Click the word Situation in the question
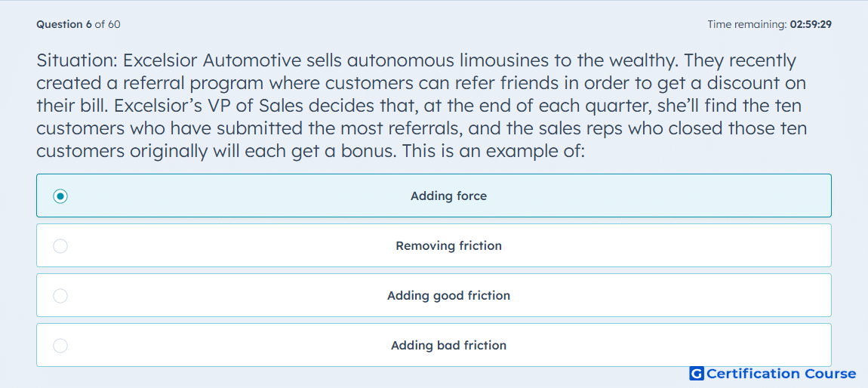Screen dimensions: 868x388 click(x=77, y=60)
